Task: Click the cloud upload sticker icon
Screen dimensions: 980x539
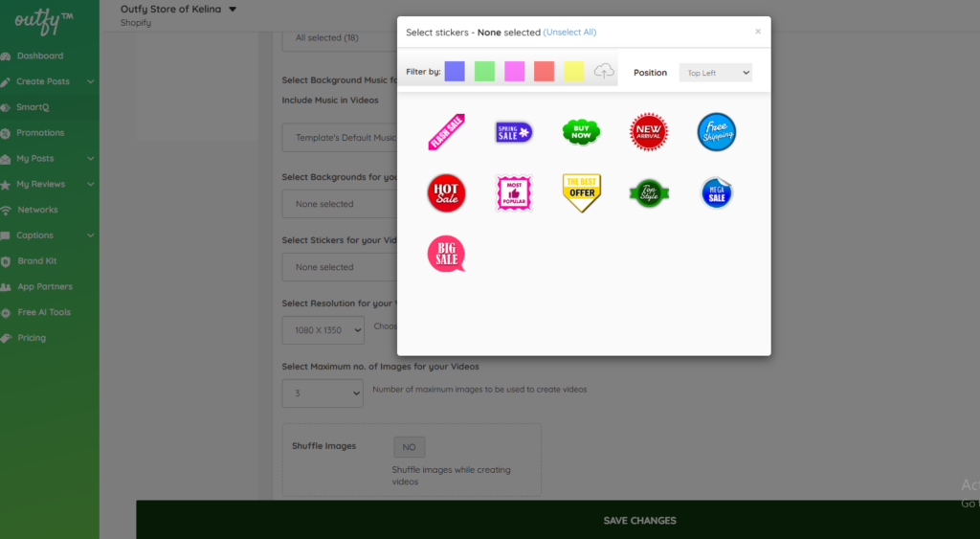Action: (604, 72)
